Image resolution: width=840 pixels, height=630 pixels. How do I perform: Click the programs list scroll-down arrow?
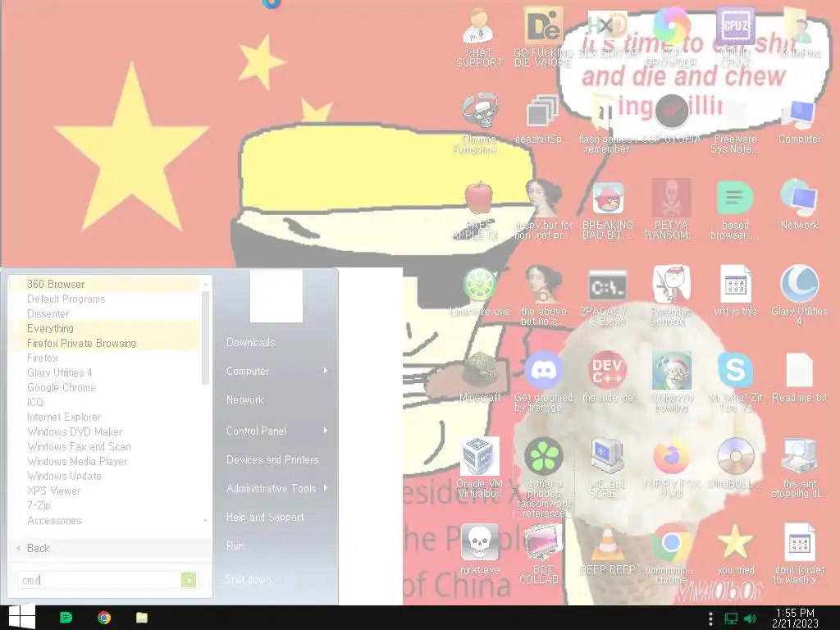pyautogui.click(x=205, y=520)
